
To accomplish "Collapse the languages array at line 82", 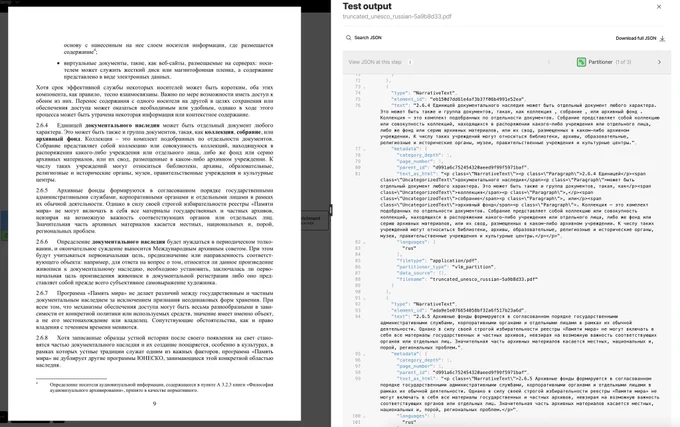I will (x=364, y=242).
